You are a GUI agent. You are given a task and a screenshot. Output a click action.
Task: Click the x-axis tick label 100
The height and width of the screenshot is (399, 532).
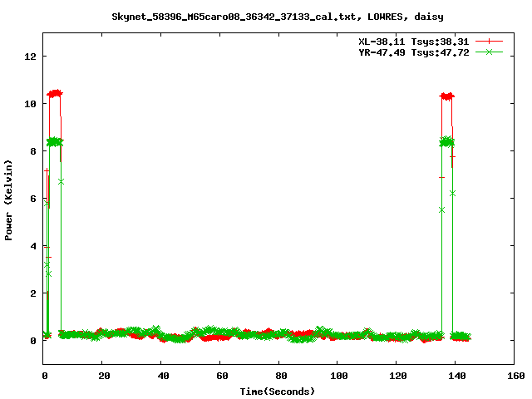339,376
